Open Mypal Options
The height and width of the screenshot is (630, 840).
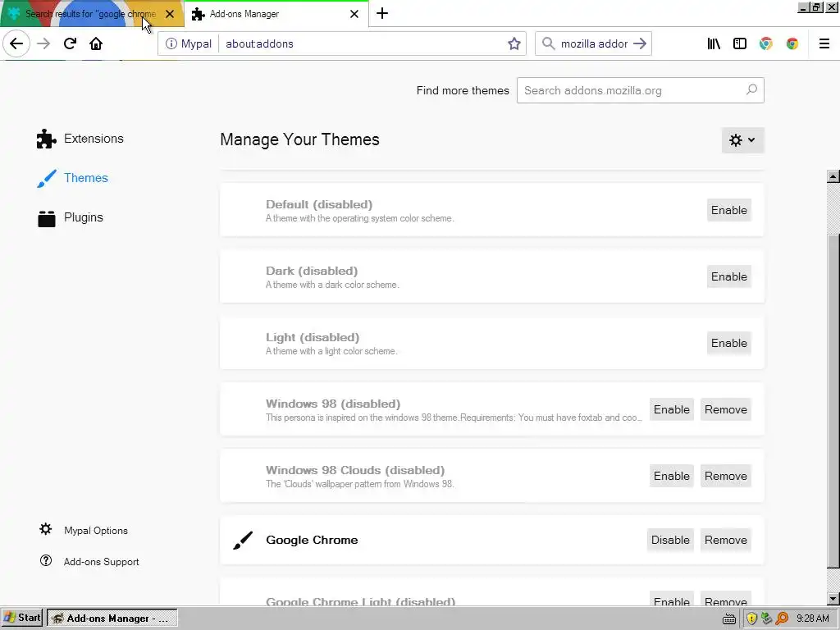coord(84,531)
